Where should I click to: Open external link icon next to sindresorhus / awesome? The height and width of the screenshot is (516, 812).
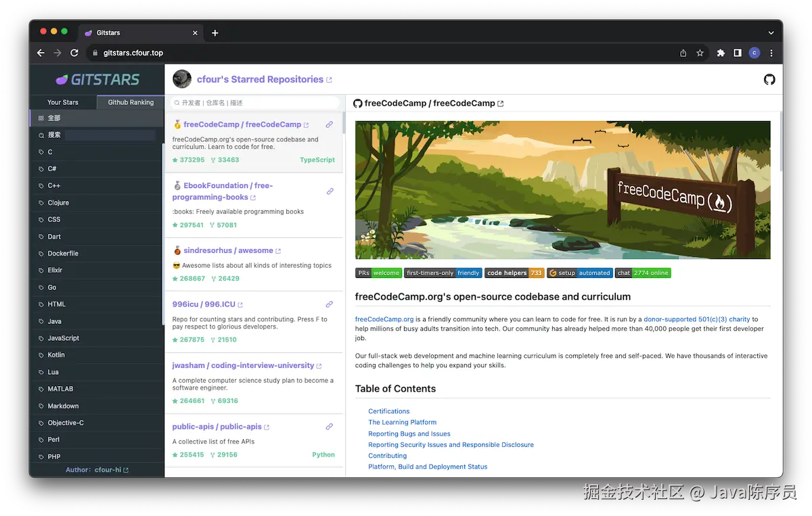[278, 251]
